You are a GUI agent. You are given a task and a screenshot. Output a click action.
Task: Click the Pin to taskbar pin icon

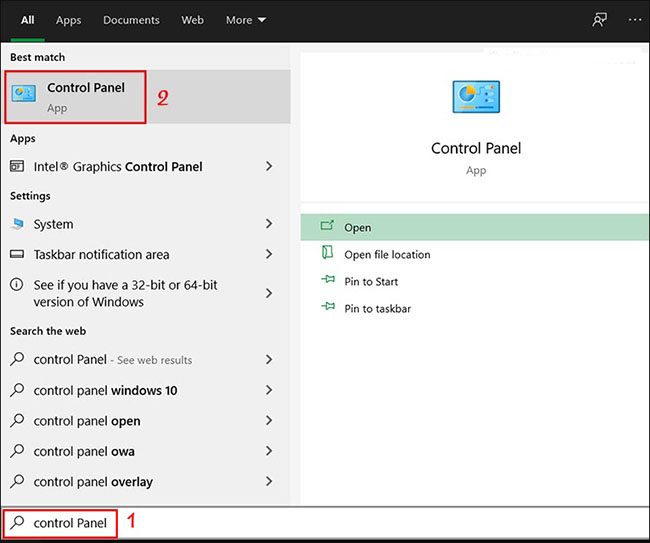328,306
